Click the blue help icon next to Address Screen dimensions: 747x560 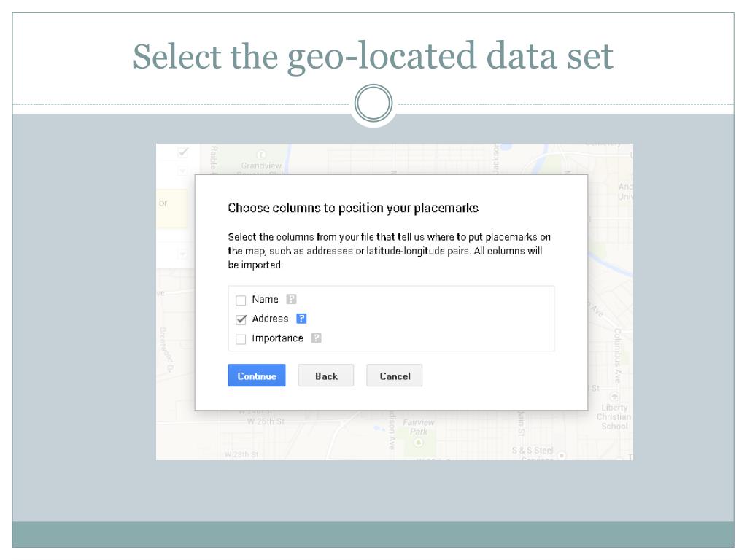coord(301,319)
